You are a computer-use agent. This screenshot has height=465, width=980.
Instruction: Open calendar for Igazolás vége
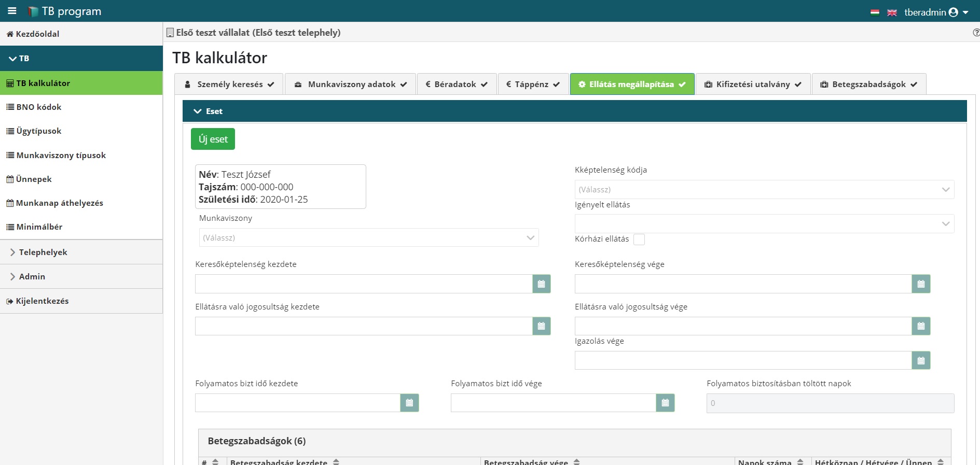pyautogui.click(x=921, y=360)
